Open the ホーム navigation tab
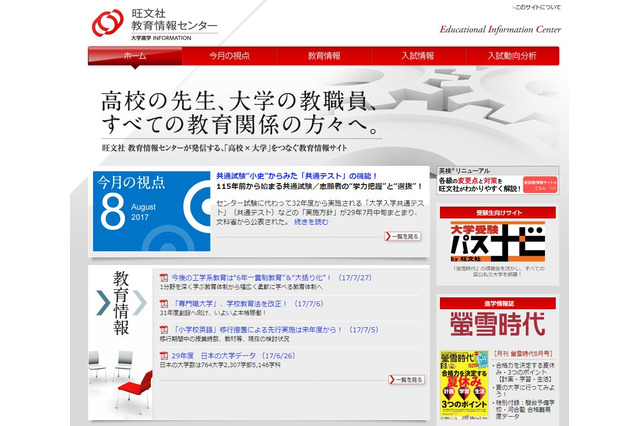Image resolution: width=640 pixels, height=426 pixels. (135, 56)
